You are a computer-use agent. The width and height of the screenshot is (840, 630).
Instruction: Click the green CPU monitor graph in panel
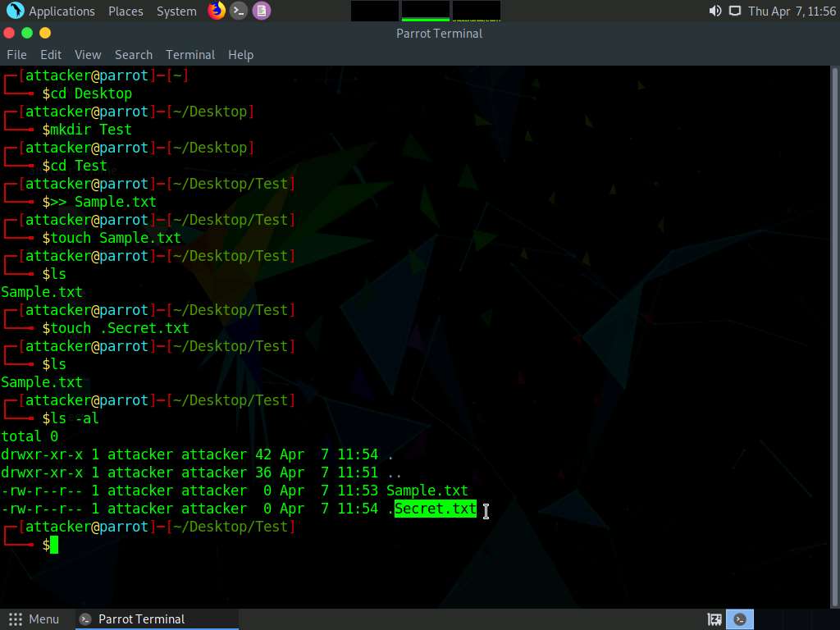(x=425, y=11)
